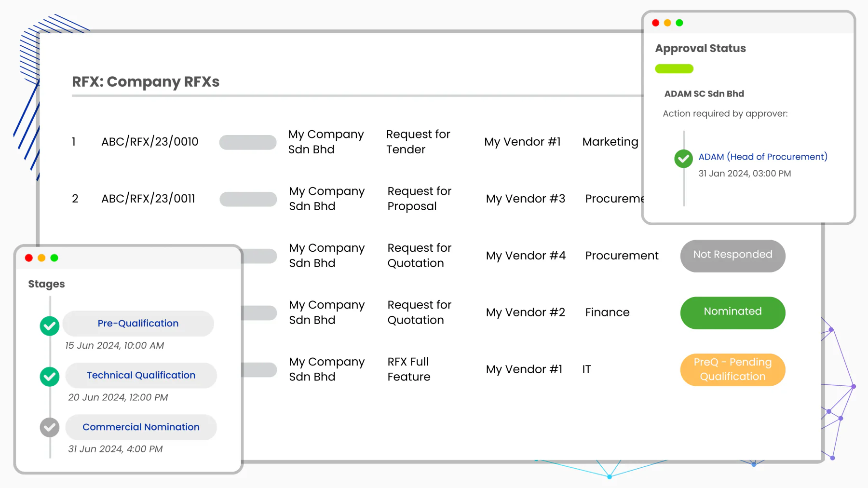The image size is (868, 488).
Task: Click the grey pill on row 1
Action: [248, 142]
